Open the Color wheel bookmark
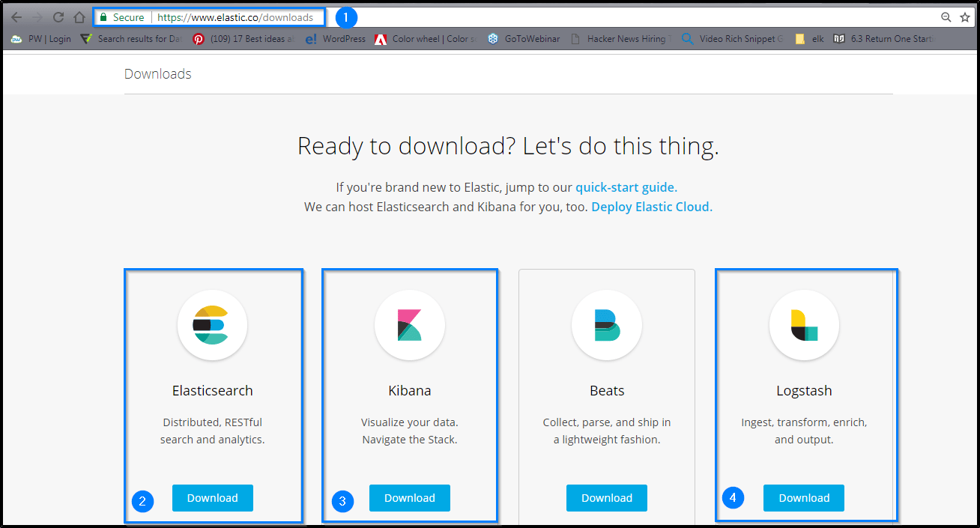The width and height of the screenshot is (980, 528). pyautogui.click(x=425, y=39)
